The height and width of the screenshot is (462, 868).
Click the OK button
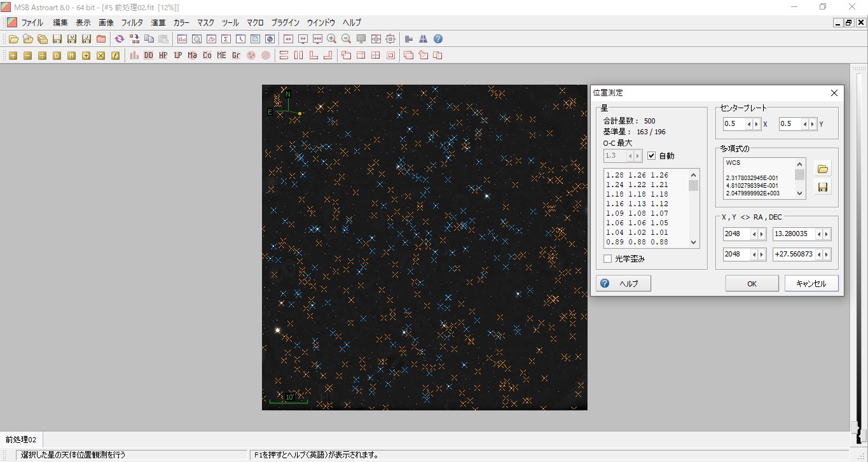(752, 284)
